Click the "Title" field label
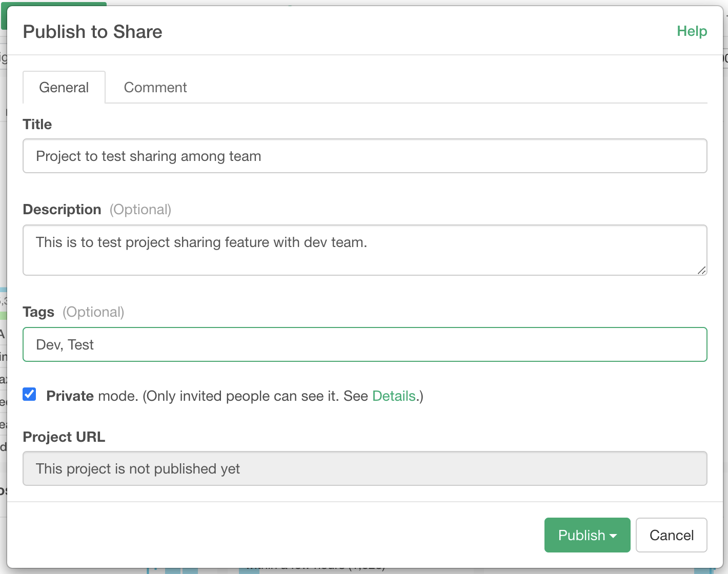The image size is (728, 574). [37, 125]
